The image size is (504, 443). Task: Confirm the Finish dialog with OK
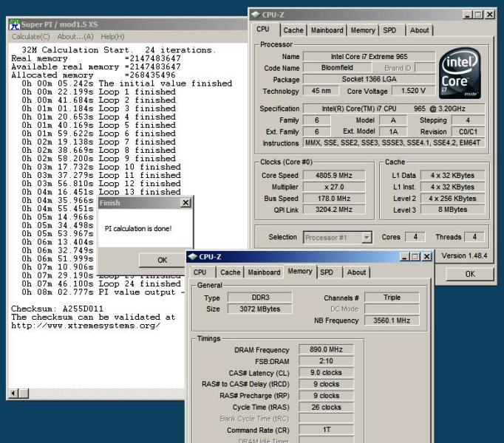pos(163,260)
